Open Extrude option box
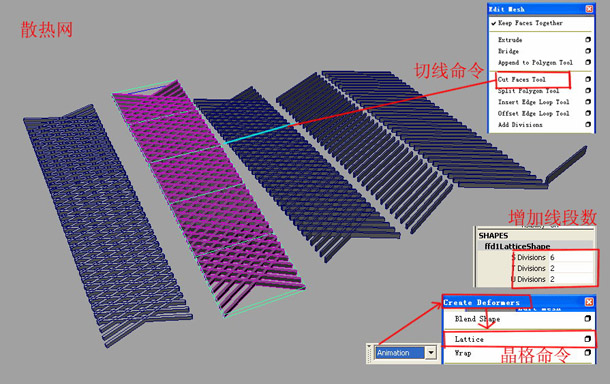This screenshot has height=384, width=610. [x=588, y=39]
